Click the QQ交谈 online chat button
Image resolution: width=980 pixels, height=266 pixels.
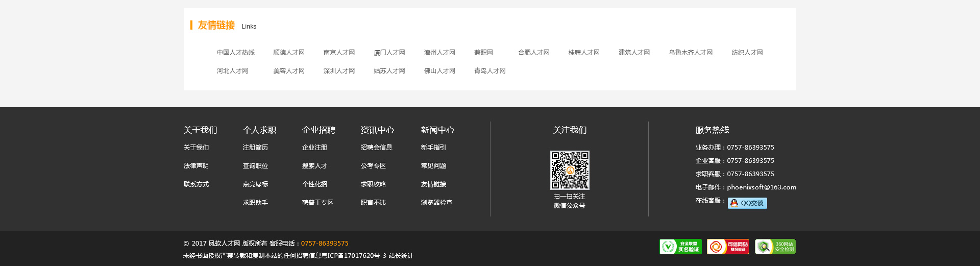click(x=747, y=203)
